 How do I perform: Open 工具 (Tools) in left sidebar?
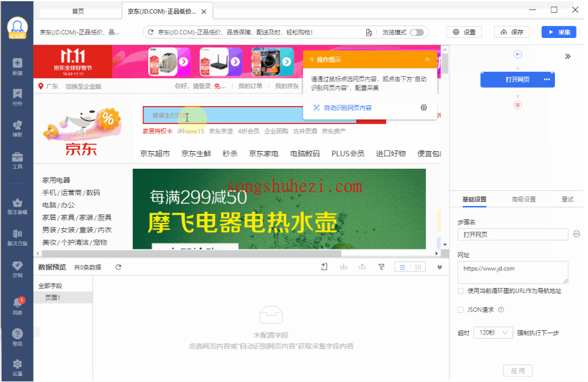click(x=17, y=160)
